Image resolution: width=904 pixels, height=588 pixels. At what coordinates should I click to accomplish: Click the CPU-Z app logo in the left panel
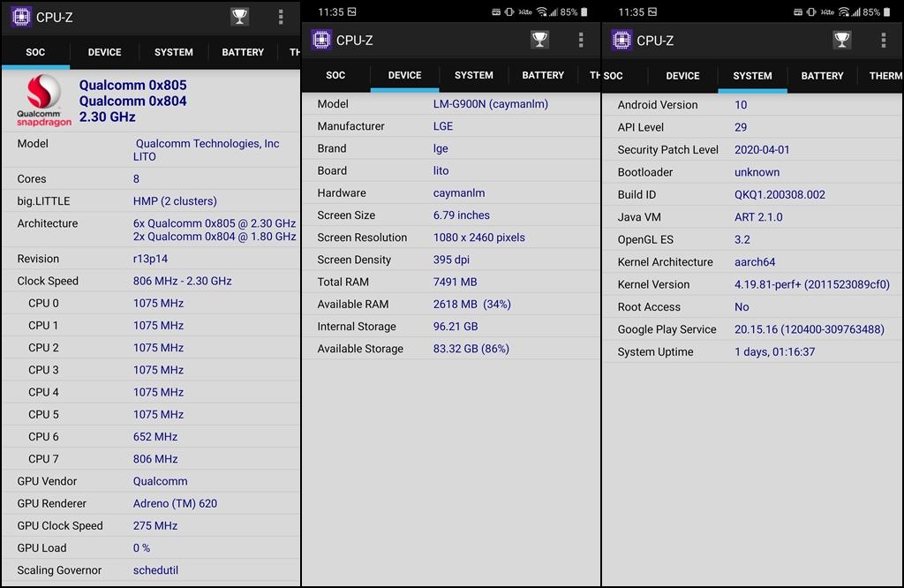tap(21, 17)
